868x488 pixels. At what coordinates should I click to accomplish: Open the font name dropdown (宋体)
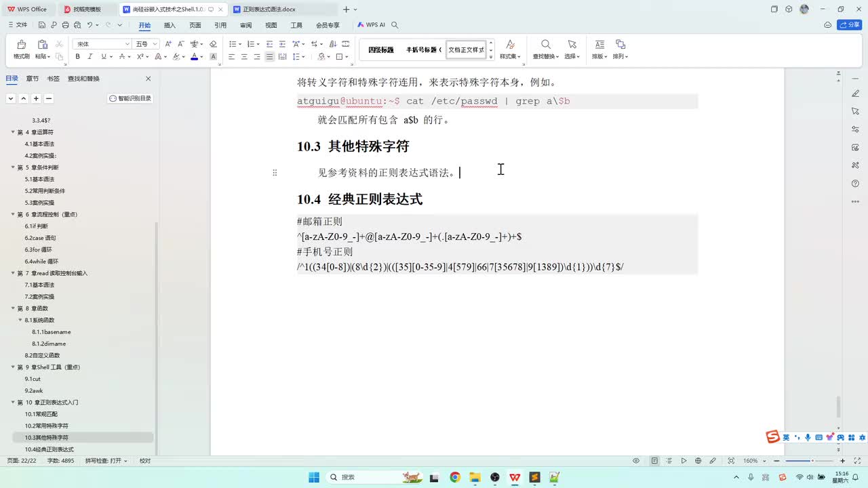point(127,44)
